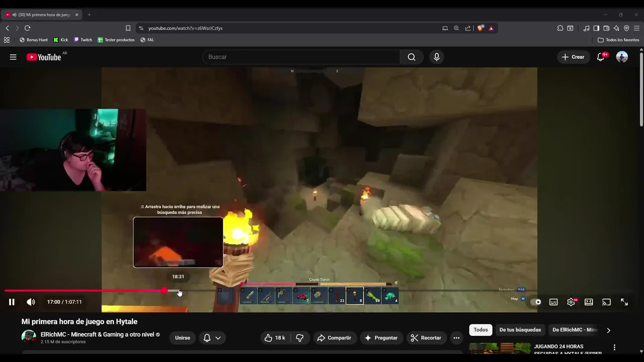
Task: Toggle subtitles on the video
Action: [553, 302]
